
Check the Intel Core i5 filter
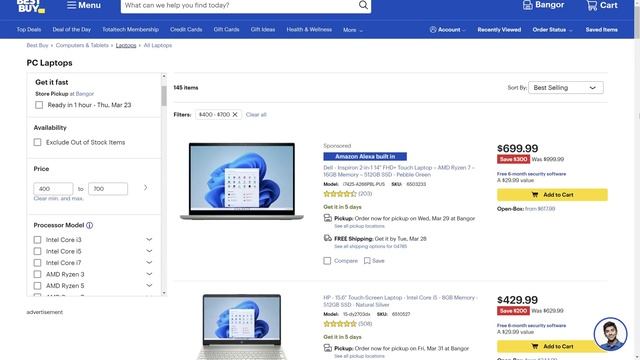(x=38, y=251)
